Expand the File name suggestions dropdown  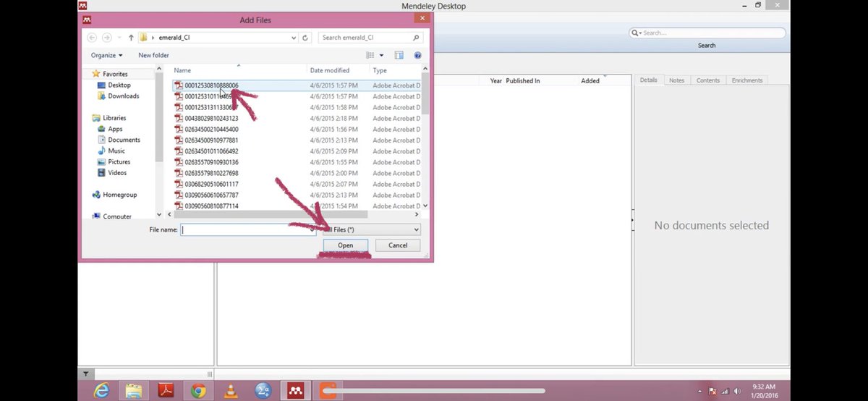[x=312, y=229]
